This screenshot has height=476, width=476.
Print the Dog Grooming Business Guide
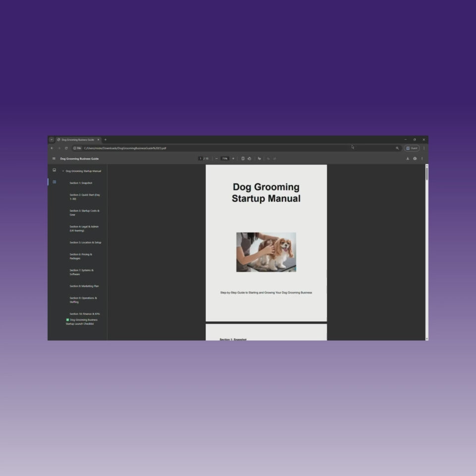[x=415, y=159]
